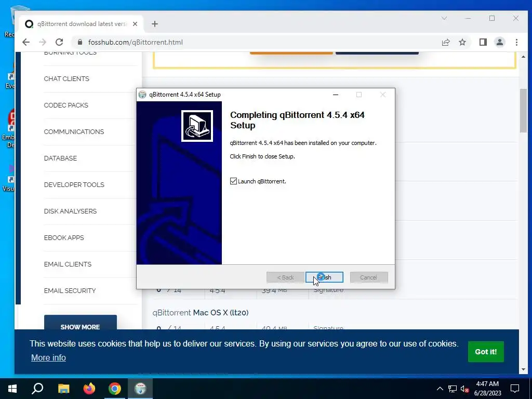The width and height of the screenshot is (532, 399).
Task: Open taskbar search icon
Action: point(37,389)
